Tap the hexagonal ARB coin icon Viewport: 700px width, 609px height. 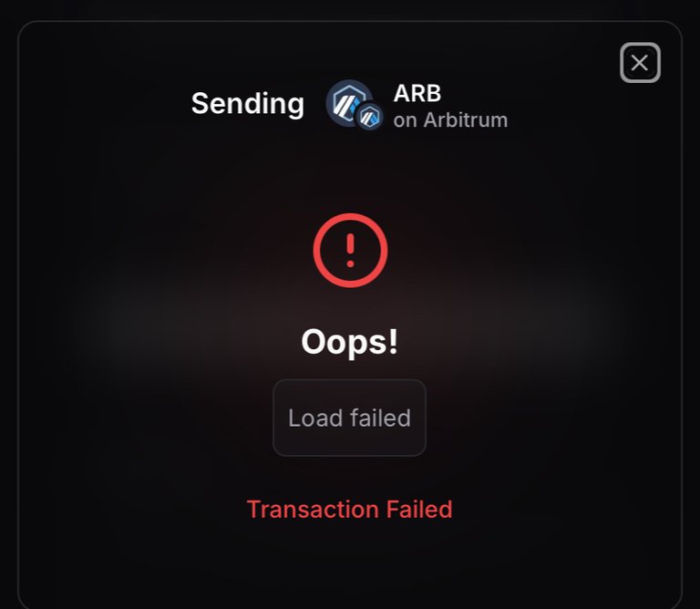349,103
